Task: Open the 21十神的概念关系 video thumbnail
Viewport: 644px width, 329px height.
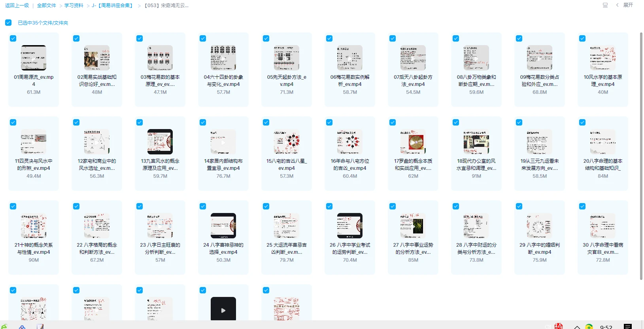Action: (34, 226)
